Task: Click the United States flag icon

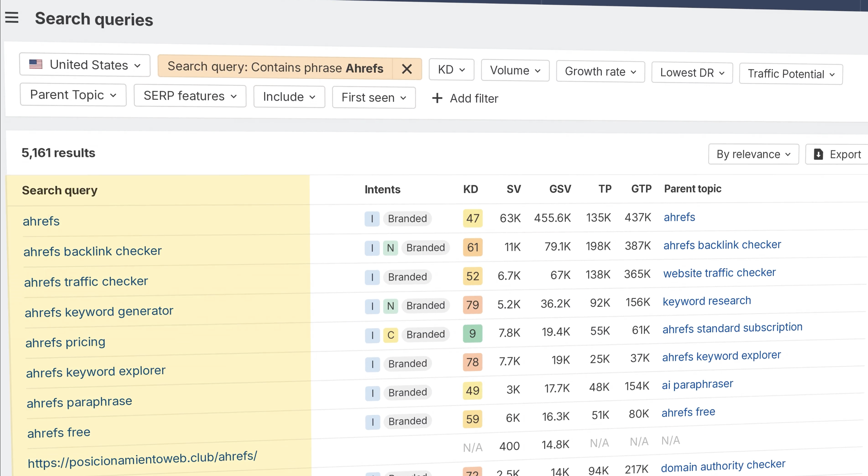Action: 36,64
